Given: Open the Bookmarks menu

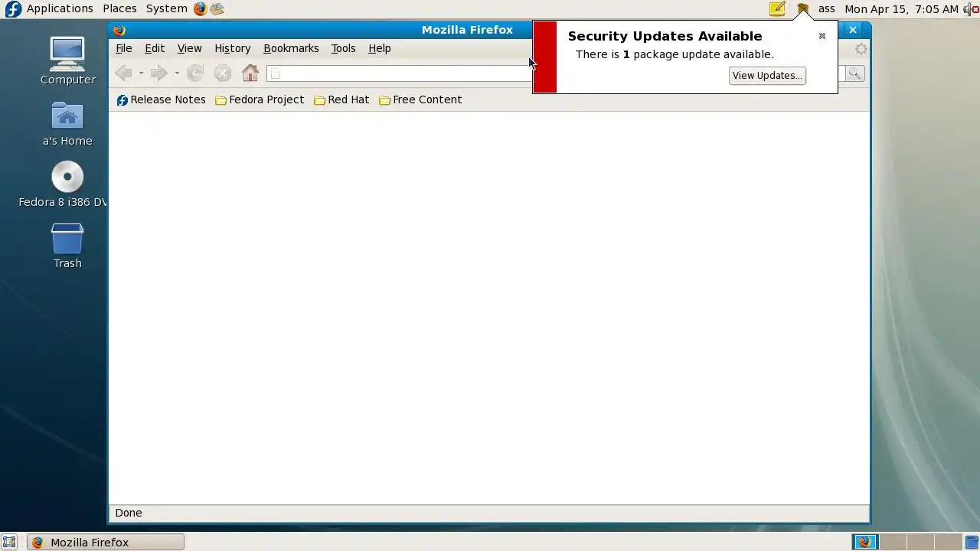Looking at the screenshot, I should click(291, 48).
